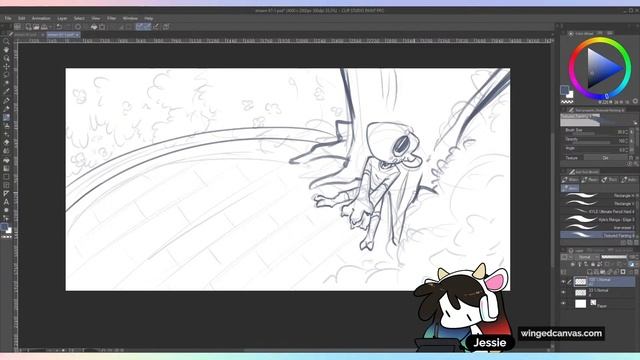This screenshot has height=360, width=640.
Task: Pick a shade in the color triangle
Action: coord(602,69)
